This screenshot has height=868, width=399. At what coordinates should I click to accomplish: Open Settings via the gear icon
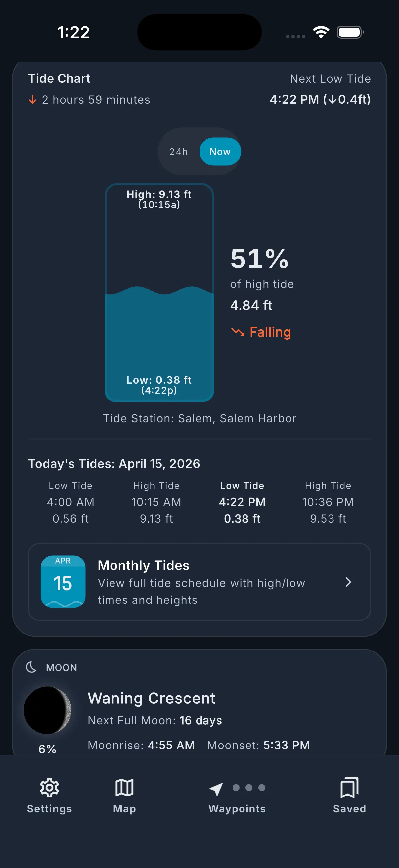[x=50, y=788]
